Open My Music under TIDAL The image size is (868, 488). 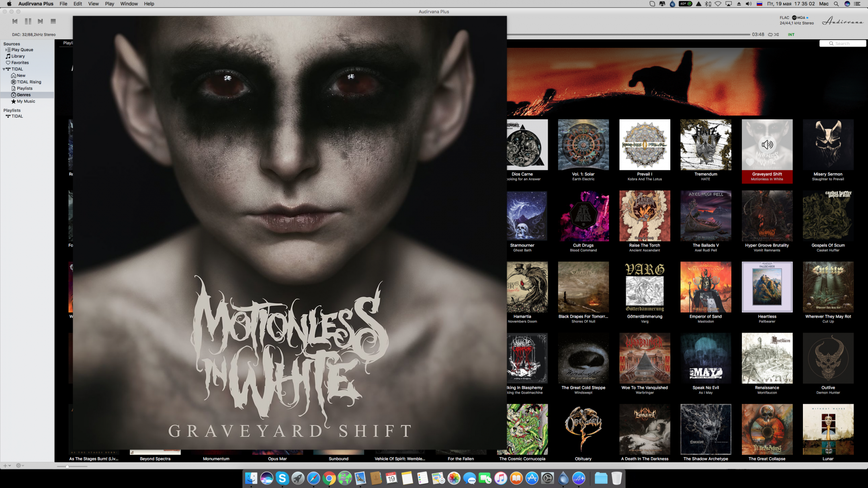click(26, 101)
